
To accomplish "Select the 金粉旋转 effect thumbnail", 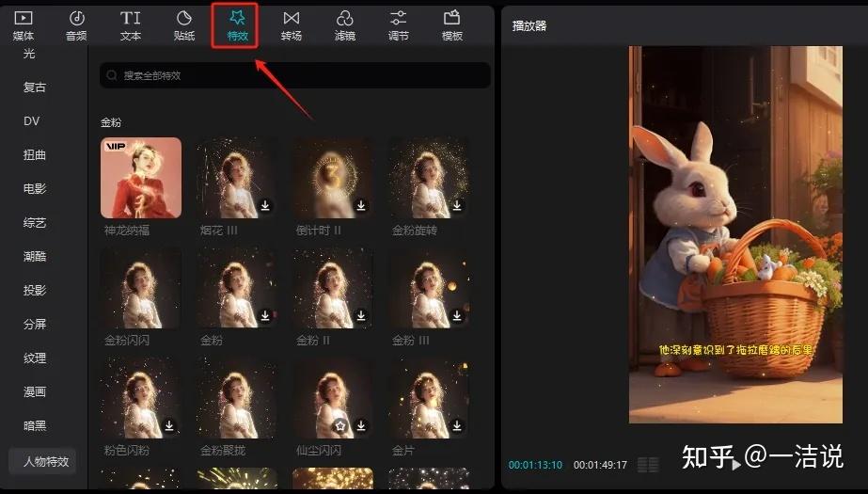I will (x=429, y=178).
